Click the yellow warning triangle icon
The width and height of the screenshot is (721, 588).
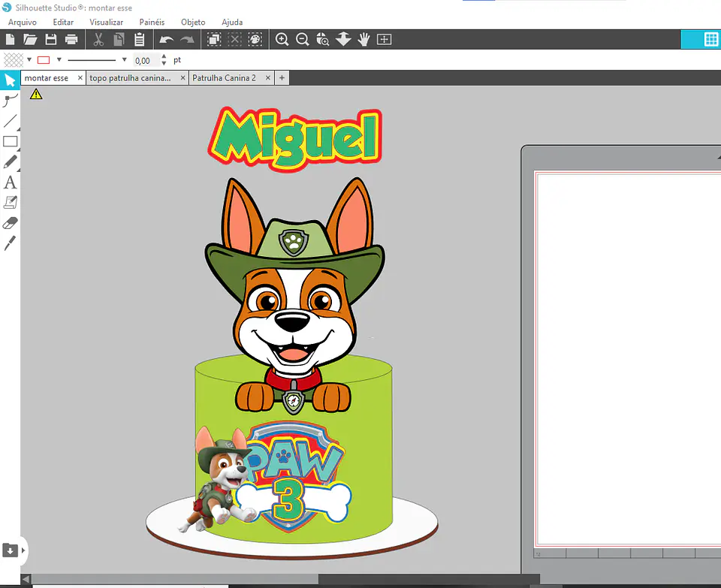coord(36,95)
